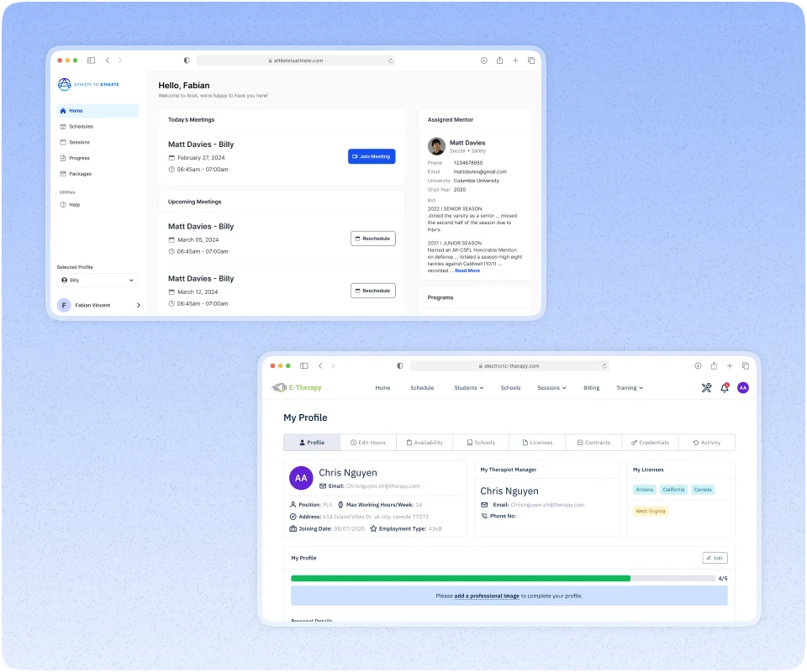Click the Arizona license tag
807x672 pixels.
(645, 490)
